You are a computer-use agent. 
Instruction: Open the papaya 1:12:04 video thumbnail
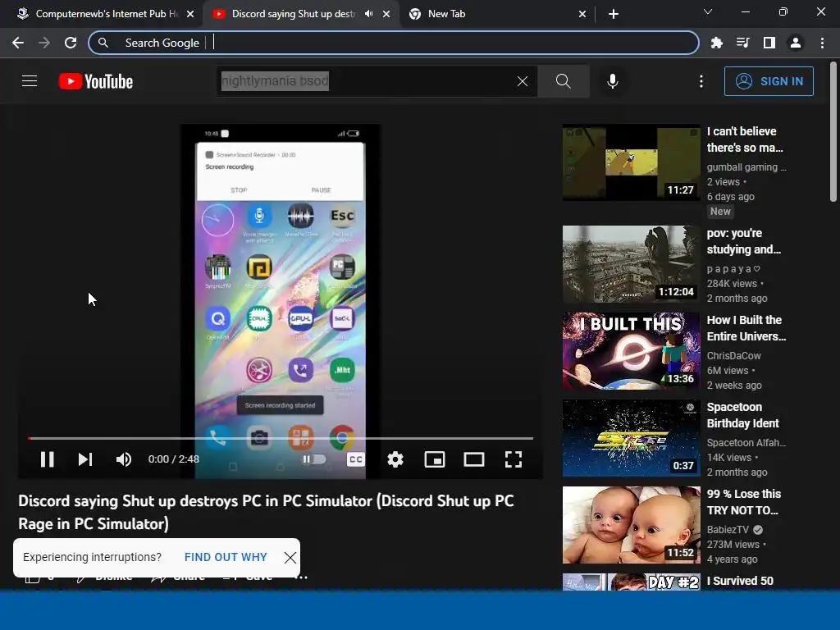(631, 264)
